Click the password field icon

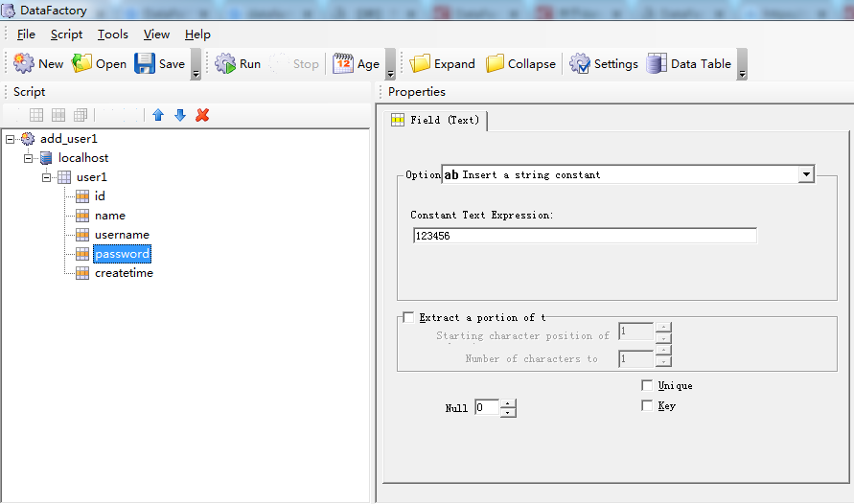click(x=82, y=254)
